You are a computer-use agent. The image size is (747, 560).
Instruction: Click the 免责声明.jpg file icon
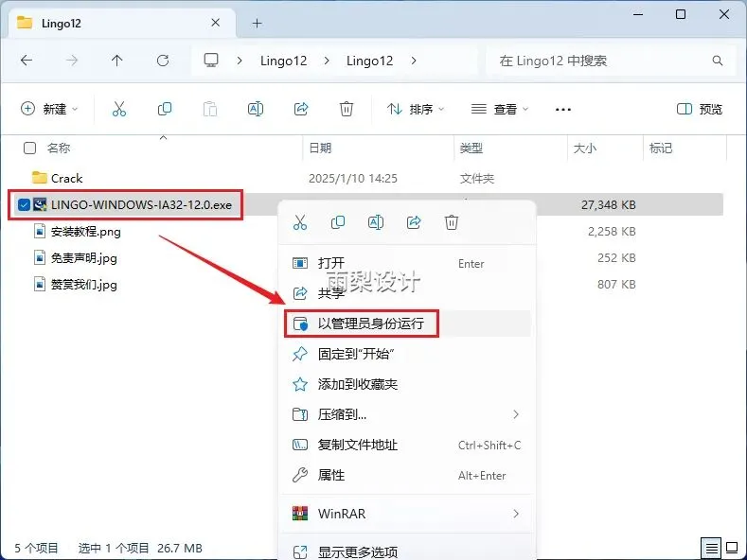click(40, 258)
